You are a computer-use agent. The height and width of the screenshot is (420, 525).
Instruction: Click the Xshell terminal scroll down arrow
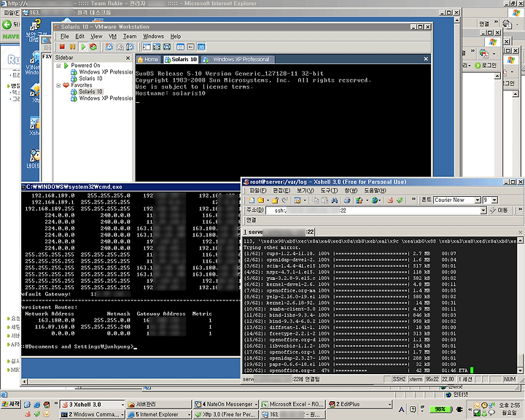pyautogui.click(x=521, y=370)
